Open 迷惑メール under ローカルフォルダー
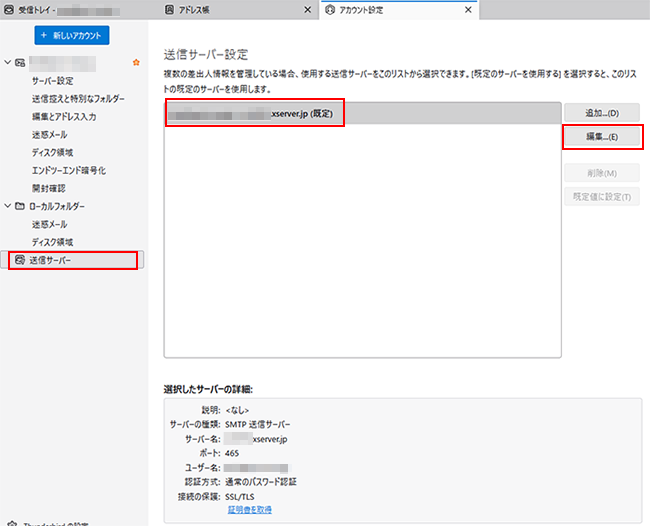The height and width of the screenshot is (526, 650). click(50, 224)
